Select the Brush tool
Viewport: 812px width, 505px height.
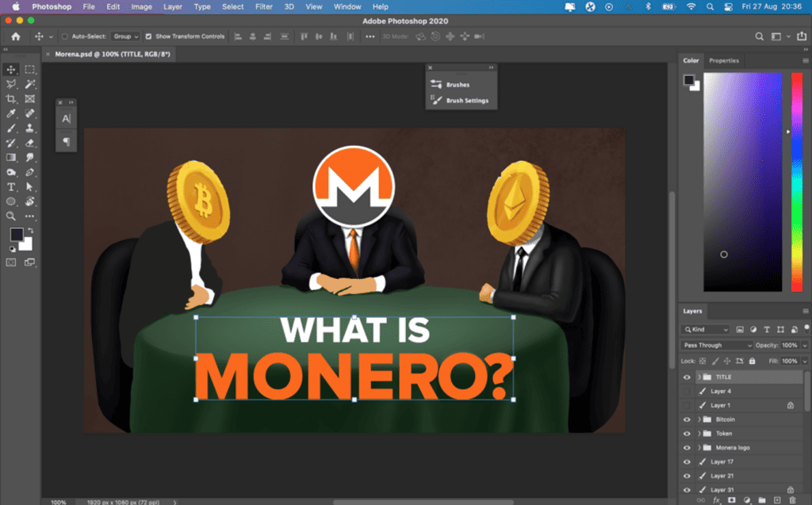pyautogui.click(x=11, y=128)
